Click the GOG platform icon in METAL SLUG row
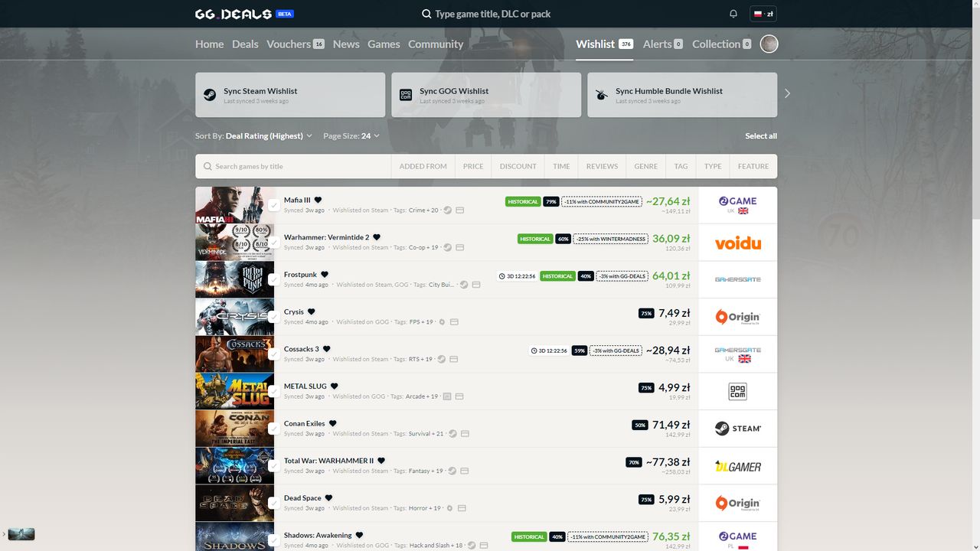 click(448, 396)
